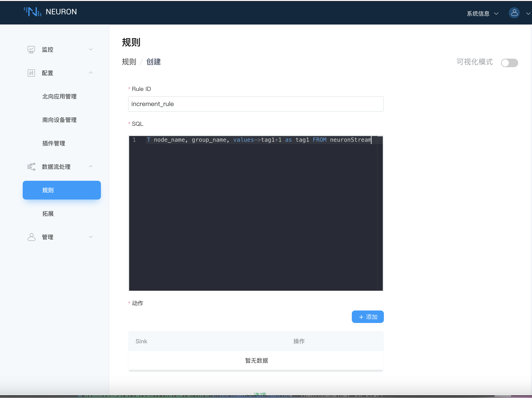Expand the 系统信息 dropdown
The width and height of the screenshot is (532, 398).
[482, 14]
